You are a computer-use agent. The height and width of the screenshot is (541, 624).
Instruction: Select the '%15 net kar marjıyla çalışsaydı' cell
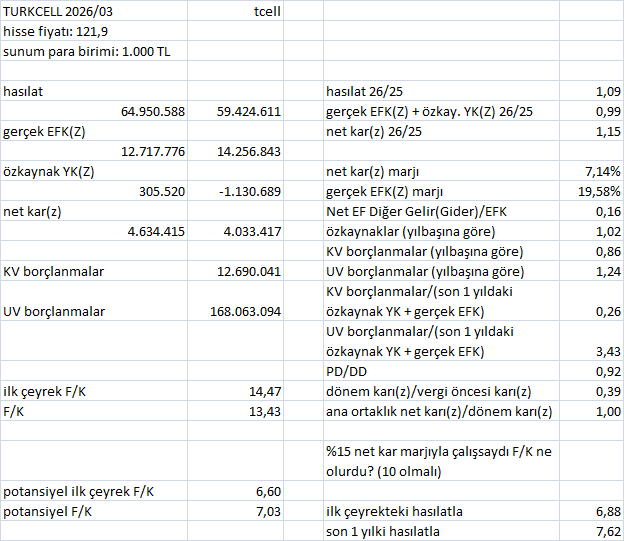pyautogui.click(x=441, y=461)
